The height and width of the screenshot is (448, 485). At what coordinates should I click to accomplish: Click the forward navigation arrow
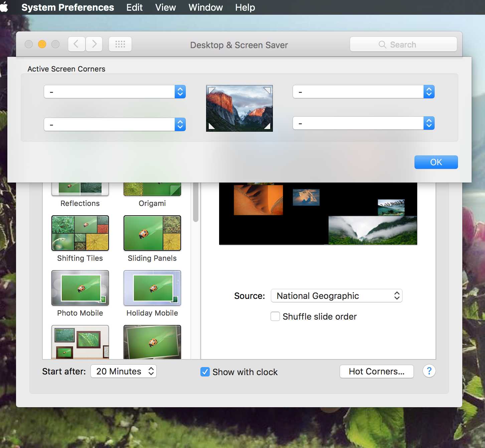[x=94, y=44]
